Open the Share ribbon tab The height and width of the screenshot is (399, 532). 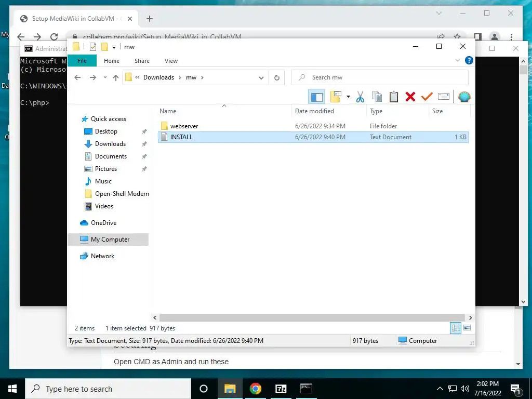tap(142, 61)
